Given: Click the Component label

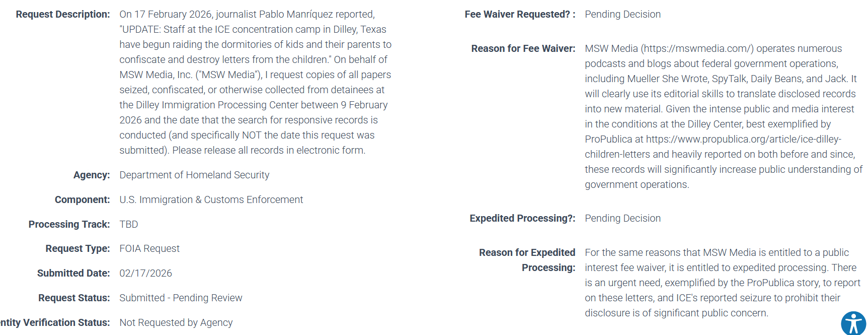Looking at the screenshot, I should (x=82, y=200).
